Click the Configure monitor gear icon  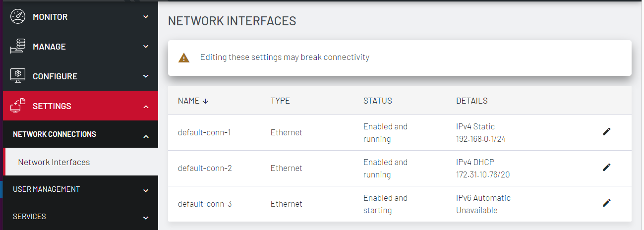18,76
